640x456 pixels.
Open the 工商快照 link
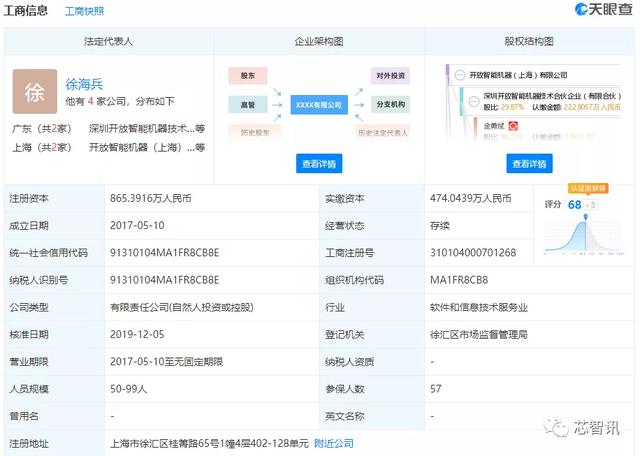pos(84,11)
